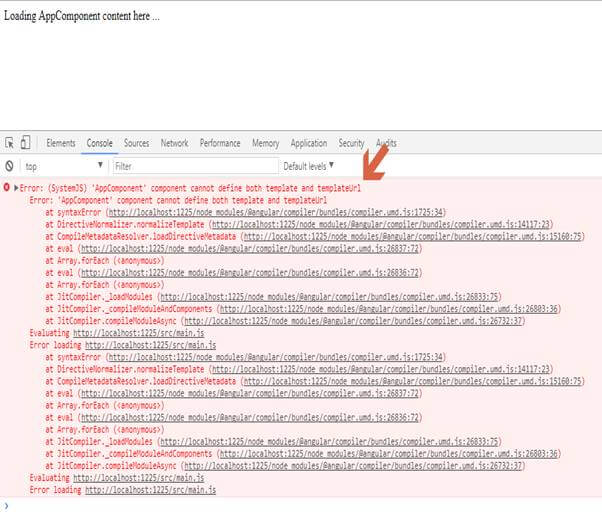Open DirectiveNormalizer.normalizeTemplate link in first trace

tap(381, 224)
